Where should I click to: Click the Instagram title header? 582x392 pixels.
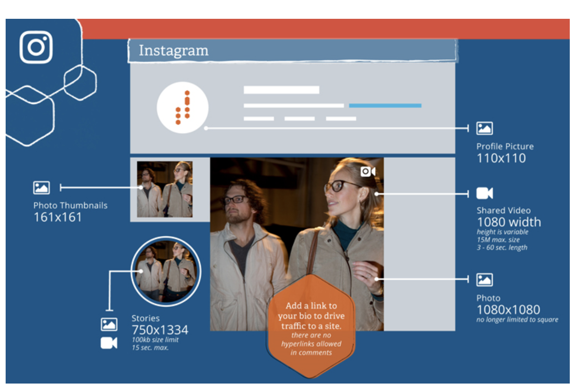click(x=292, y=50)
